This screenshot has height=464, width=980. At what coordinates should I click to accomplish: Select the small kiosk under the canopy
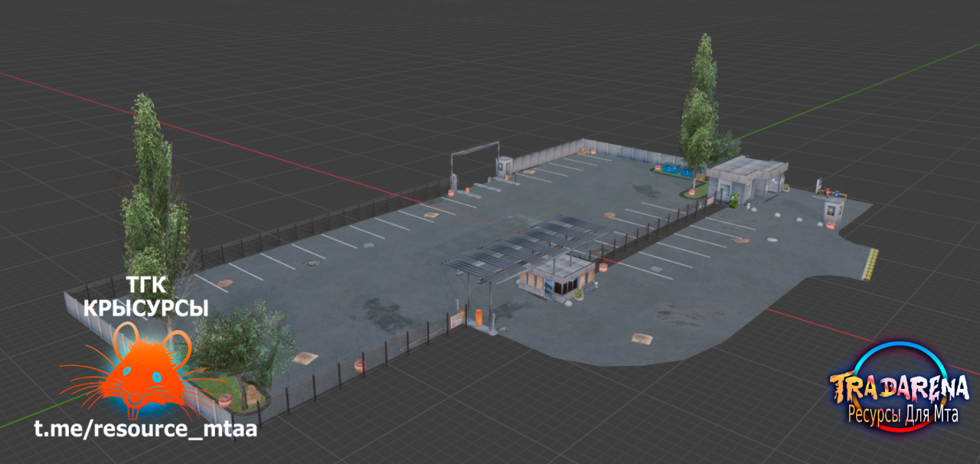pyautogui.click(x=556, y=276)
